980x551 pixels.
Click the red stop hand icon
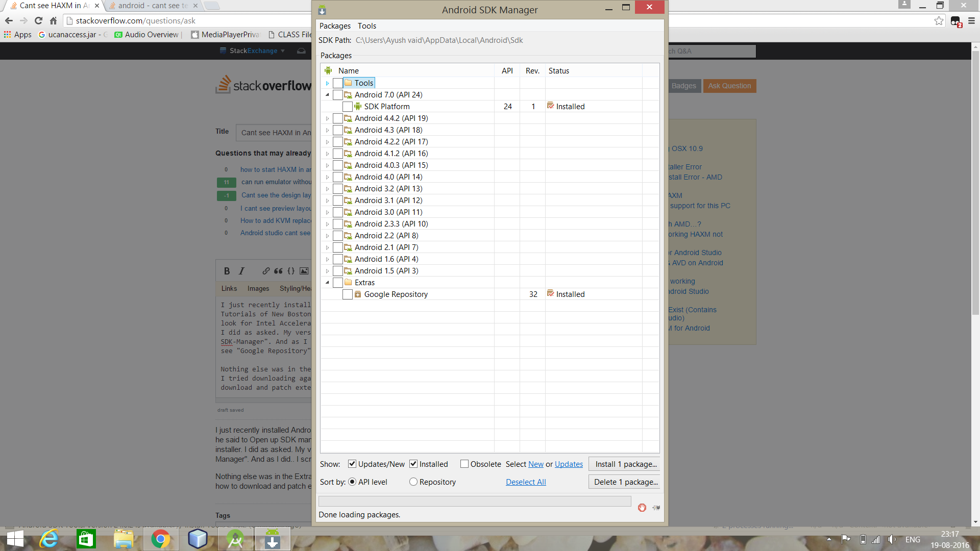tap(642, 507)
